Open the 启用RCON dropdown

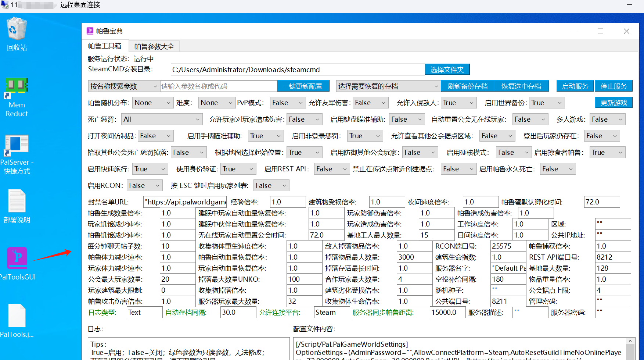pyautogui.click(x=145, y=185)
